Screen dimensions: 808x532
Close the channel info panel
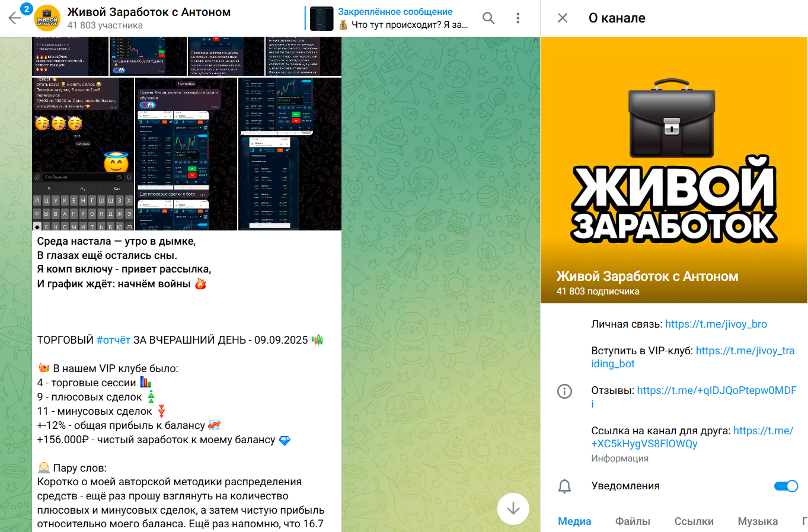pos(563,18)
